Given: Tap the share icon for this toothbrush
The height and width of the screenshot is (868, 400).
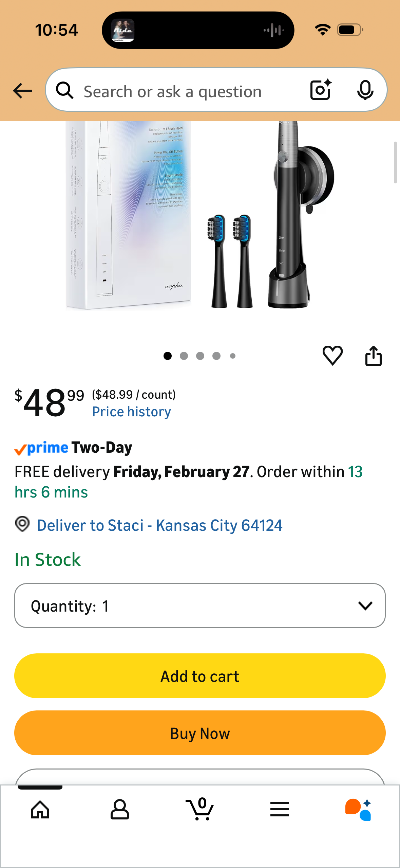Looking at the screenshot, I should click(373, 356).
